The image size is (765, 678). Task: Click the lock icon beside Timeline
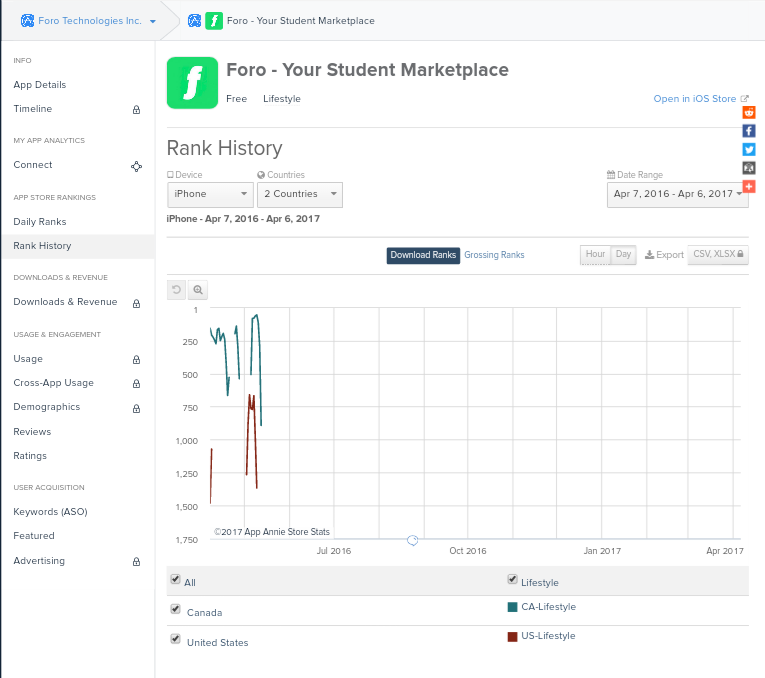click(137, 110)
